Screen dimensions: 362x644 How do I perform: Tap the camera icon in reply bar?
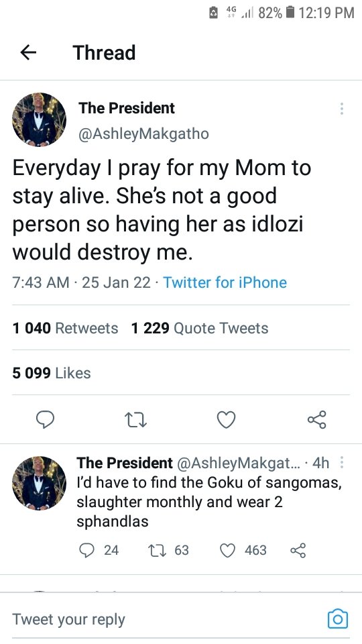[x=338, y=619]
